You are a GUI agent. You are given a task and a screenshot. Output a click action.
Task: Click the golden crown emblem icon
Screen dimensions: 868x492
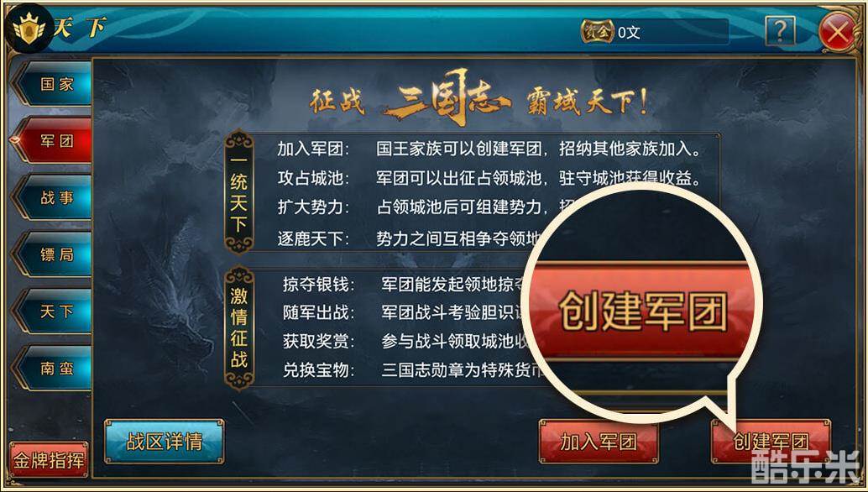pyautogui.click(x=29, y=28)
